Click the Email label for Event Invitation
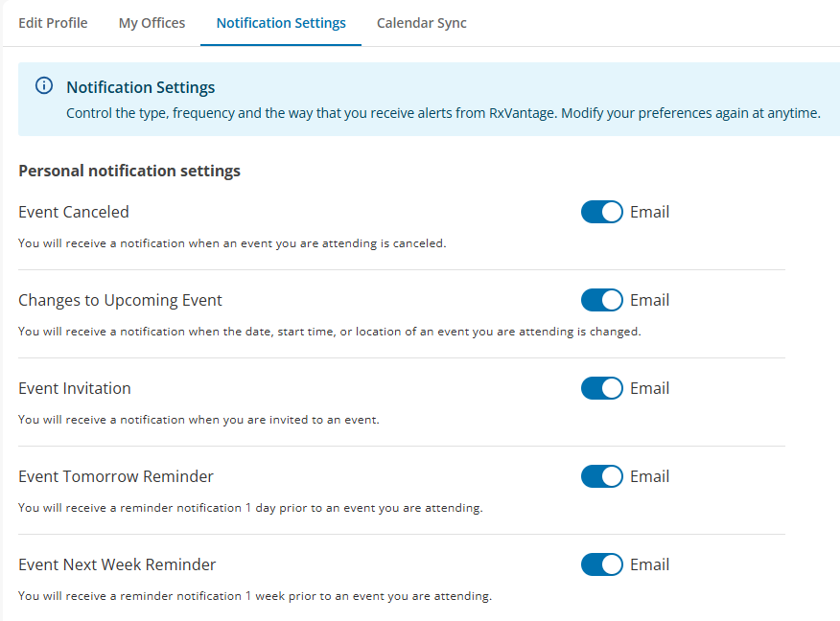Screen dimensions: 840x621 [650, 388]
